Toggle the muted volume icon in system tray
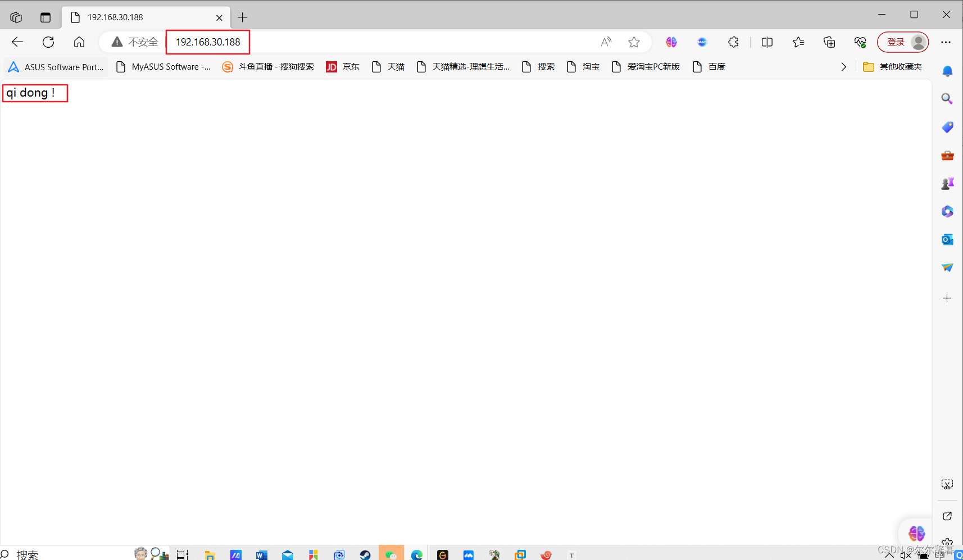 tap(905, 555)
